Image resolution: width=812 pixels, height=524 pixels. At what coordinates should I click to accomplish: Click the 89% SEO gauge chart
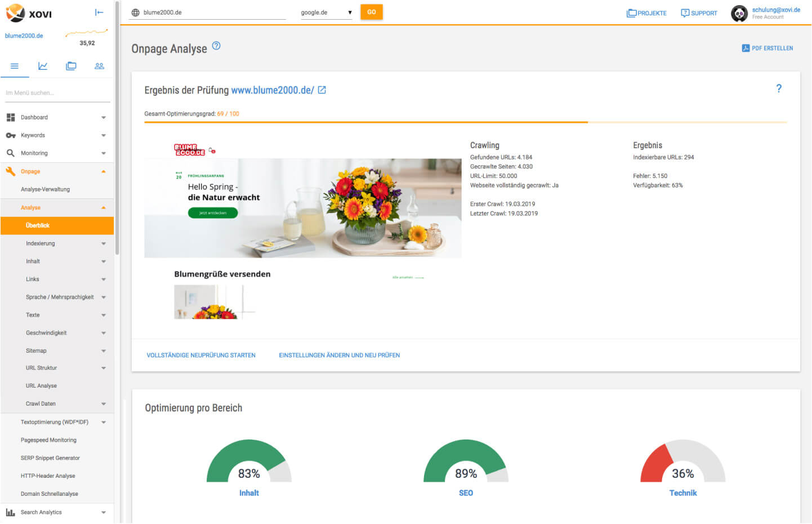click(x=466, y=461)
